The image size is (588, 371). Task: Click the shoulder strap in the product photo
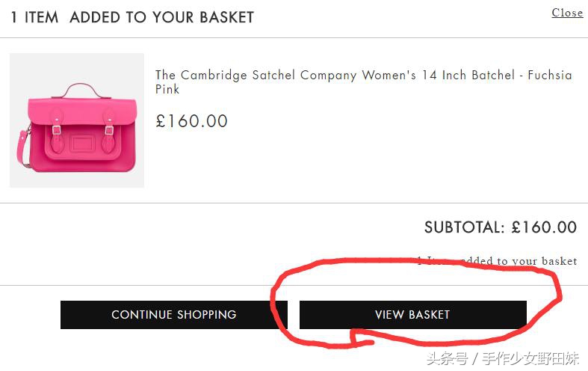[22, 156]
